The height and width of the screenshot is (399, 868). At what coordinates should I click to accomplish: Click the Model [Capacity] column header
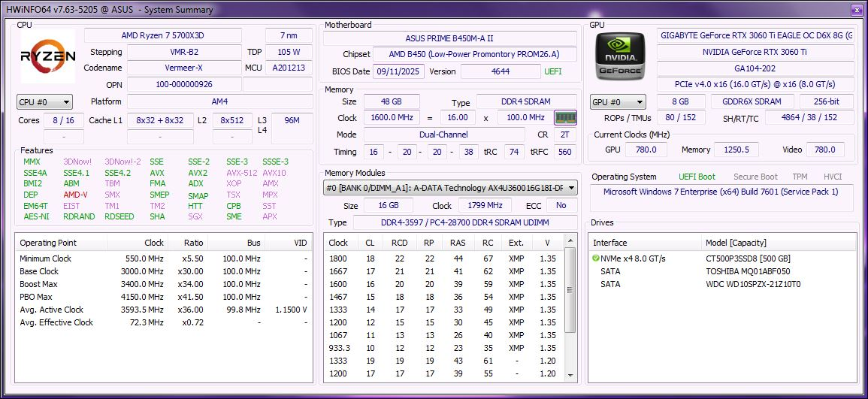click(778, 243)
